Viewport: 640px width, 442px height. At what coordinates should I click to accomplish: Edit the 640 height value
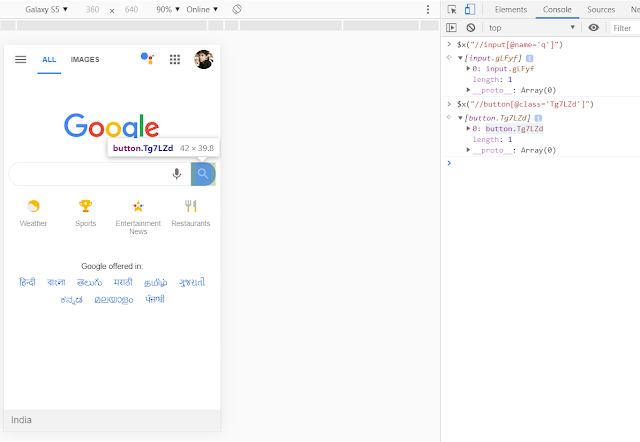[131, 9]
